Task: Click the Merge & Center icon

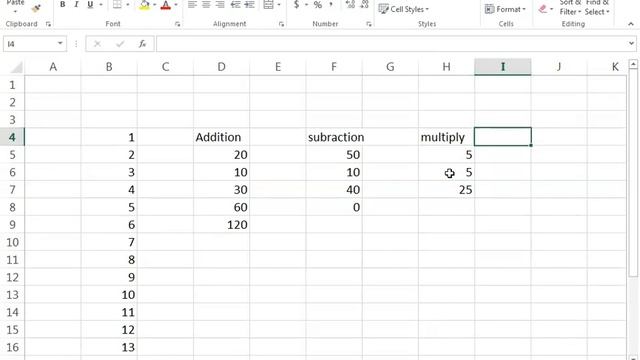Action: click(x=269, y=5)
